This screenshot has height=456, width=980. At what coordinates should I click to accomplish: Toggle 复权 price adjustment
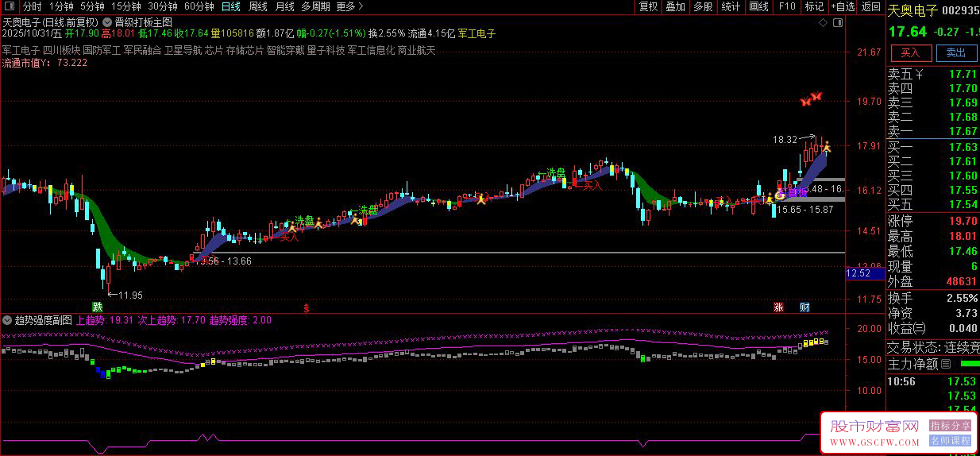point(648,6)
